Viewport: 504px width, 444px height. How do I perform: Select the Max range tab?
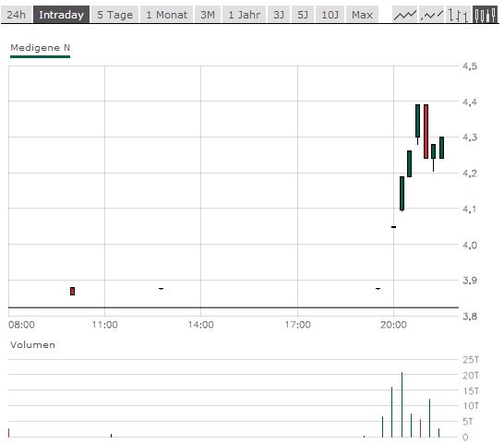pos(362,15)
